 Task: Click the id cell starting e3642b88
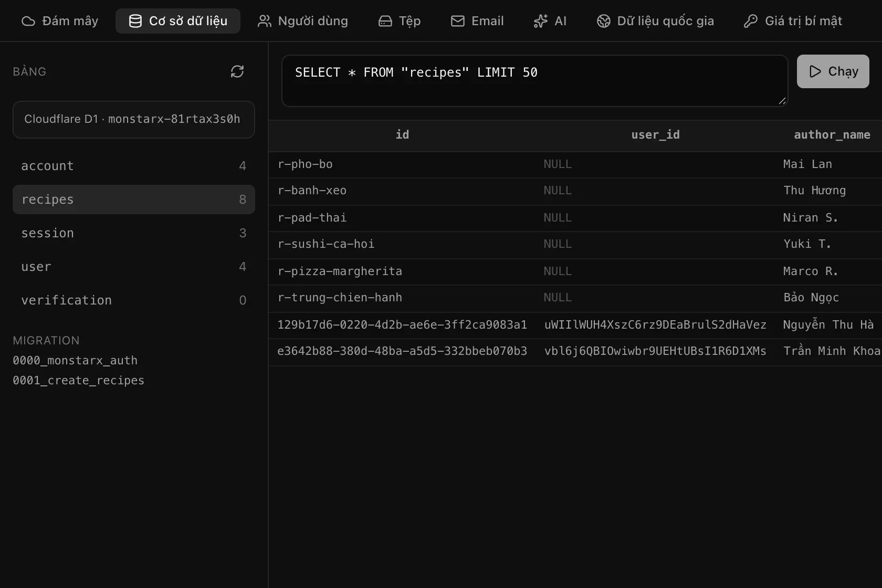click(402, 351)
